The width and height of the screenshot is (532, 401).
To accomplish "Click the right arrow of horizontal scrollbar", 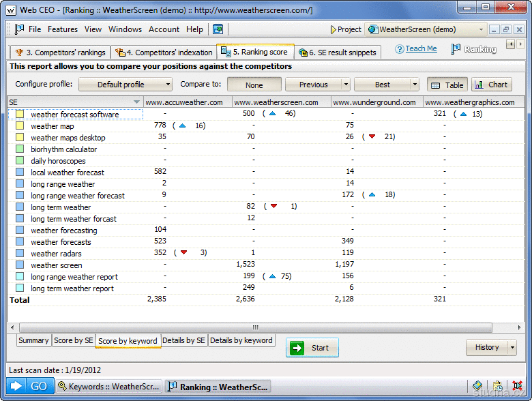I will 519,328.
